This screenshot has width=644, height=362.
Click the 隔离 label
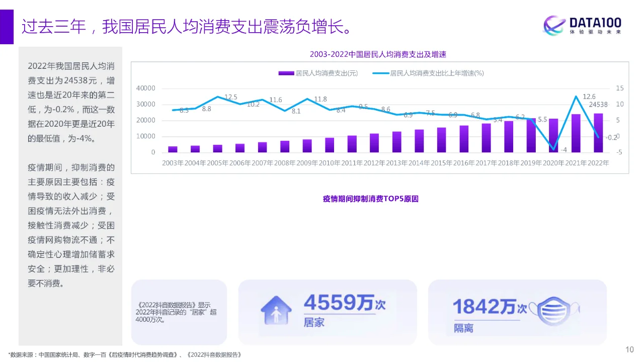[464, 328]
